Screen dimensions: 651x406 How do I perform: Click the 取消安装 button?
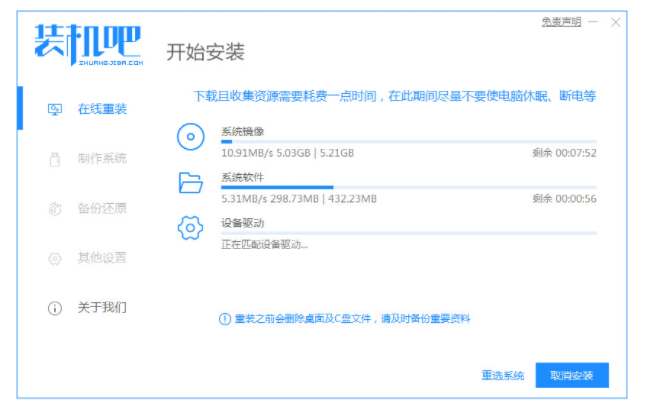[572, 375]
